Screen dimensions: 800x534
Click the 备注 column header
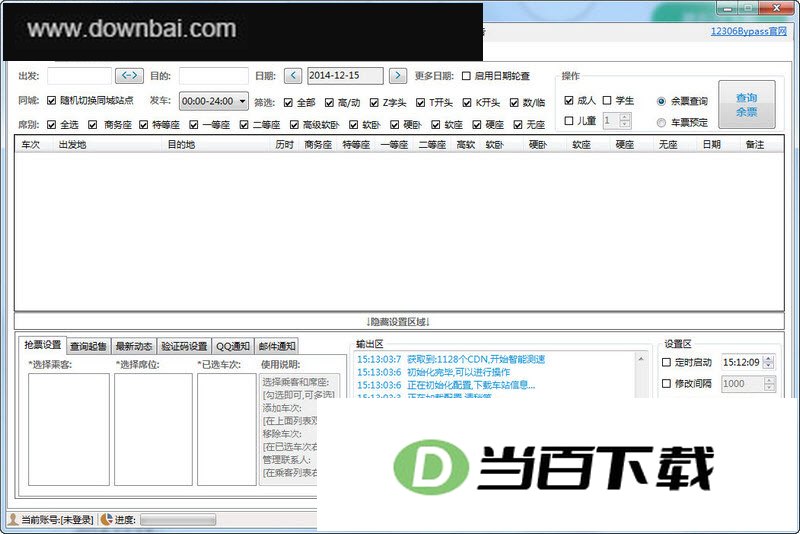point(755,145)
